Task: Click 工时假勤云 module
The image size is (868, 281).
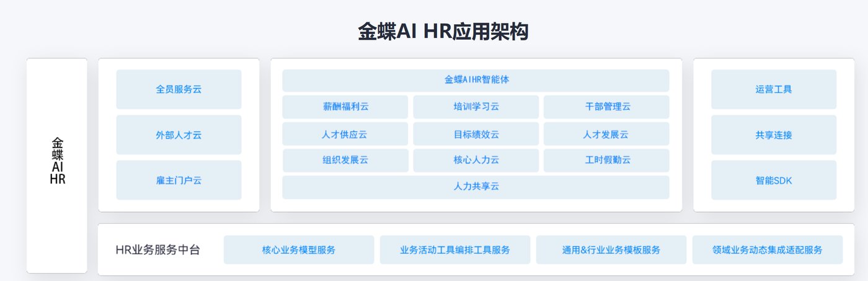Action: tap(606, 160)
